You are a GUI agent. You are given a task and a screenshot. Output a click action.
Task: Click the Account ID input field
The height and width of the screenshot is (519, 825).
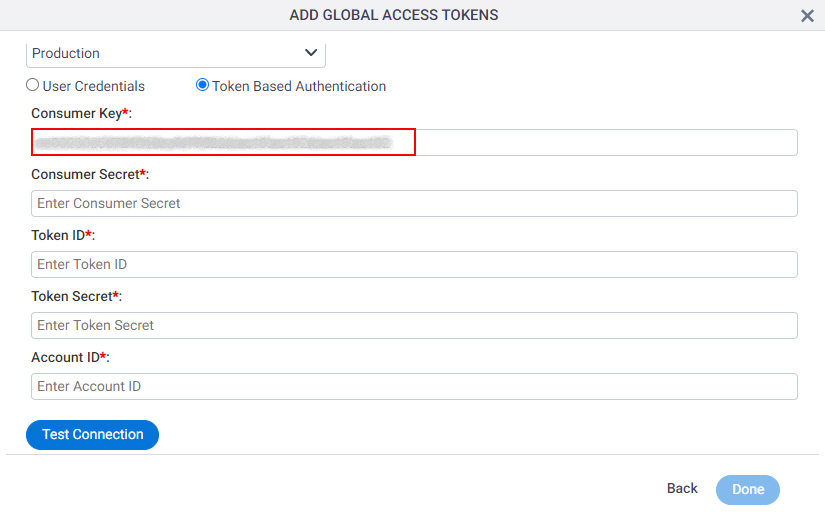(x=414, y=386)
